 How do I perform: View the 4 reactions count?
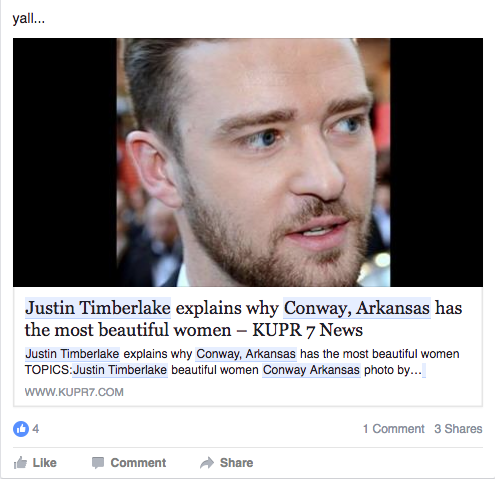(36, 429)
